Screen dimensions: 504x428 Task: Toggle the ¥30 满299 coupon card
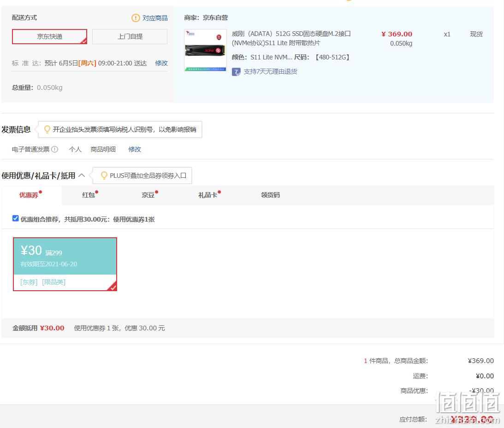click(65, 264)
